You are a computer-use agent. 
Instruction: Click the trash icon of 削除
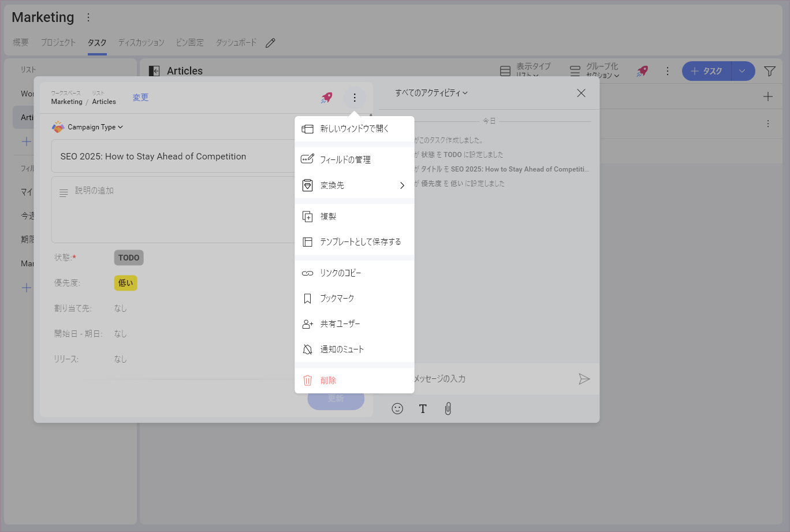tap(308, 381)
